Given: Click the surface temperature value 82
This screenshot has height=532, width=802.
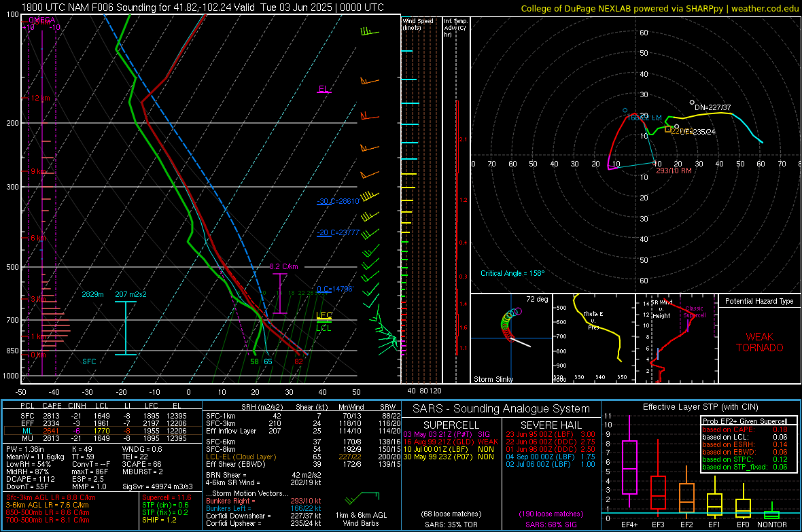Looking at the screenshot, I should 298,361.
